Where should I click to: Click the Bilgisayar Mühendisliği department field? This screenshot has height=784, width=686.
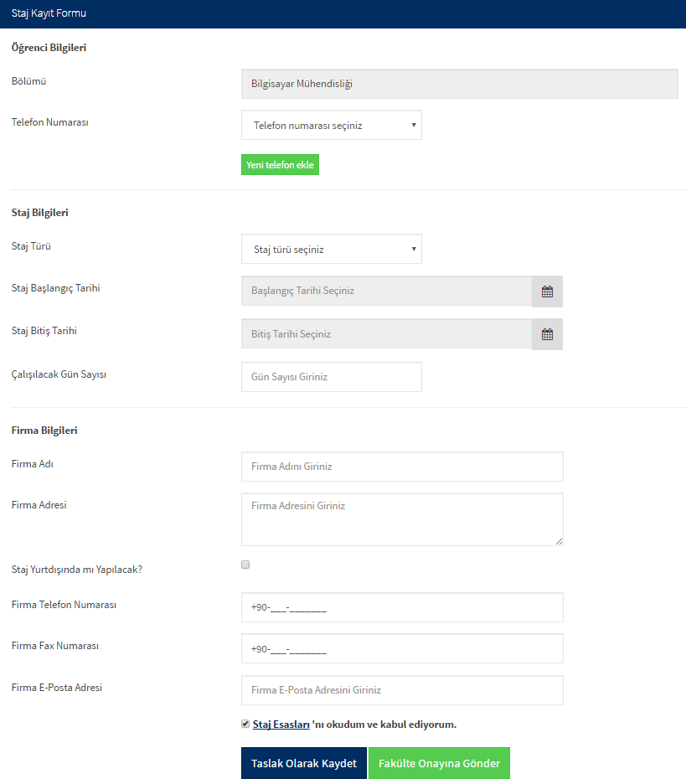[460, 84]
